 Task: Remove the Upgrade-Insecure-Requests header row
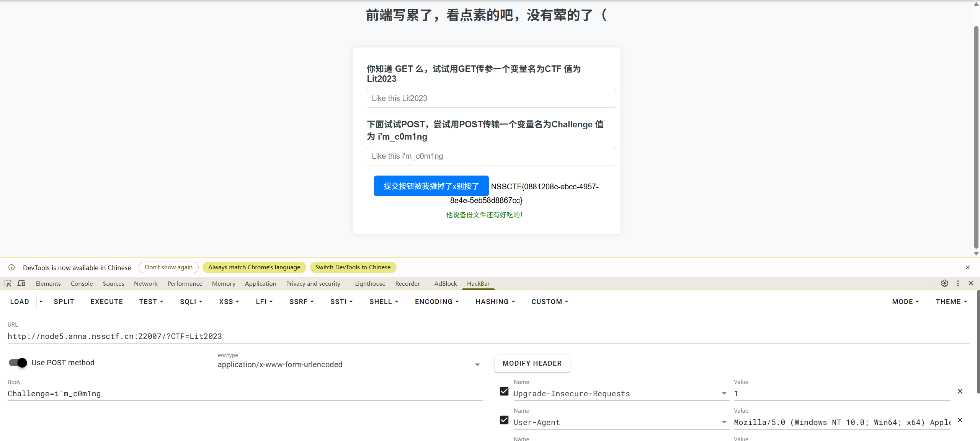[x=960, y=391]
